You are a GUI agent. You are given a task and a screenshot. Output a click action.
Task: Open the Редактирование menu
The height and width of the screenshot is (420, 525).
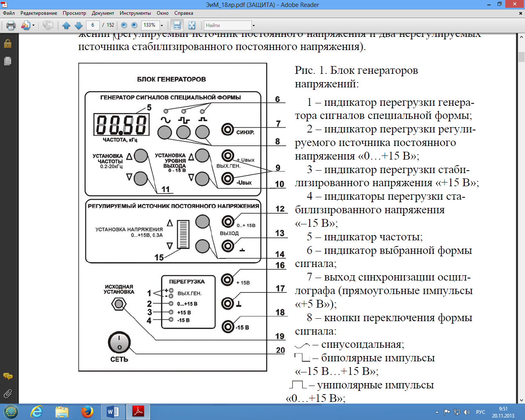[39, 13]
